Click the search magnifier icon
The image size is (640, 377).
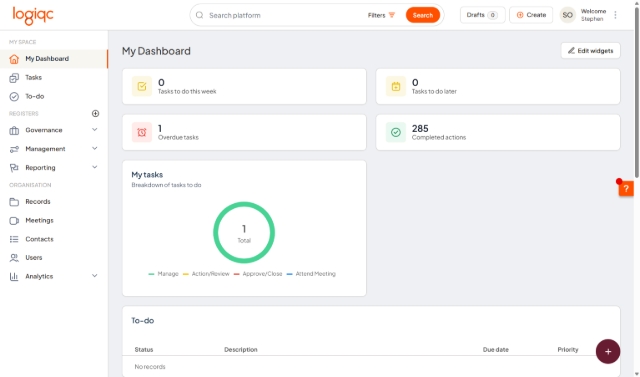[x=199, y=15]
